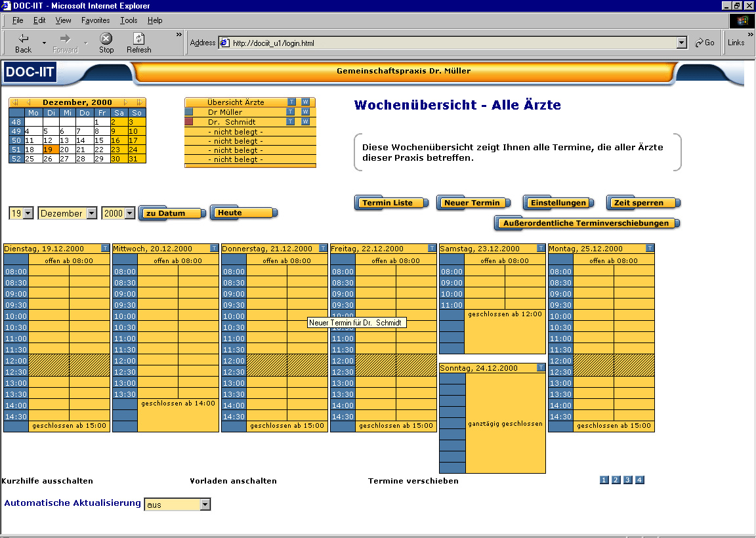Click Dr Müller name in doctor list
The image size is (756, 538).
[224, 112]
